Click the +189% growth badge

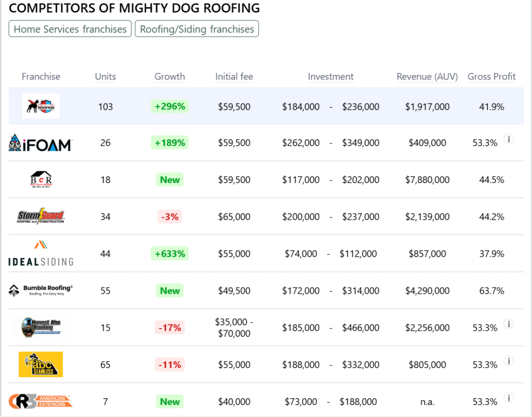point(170,142)
